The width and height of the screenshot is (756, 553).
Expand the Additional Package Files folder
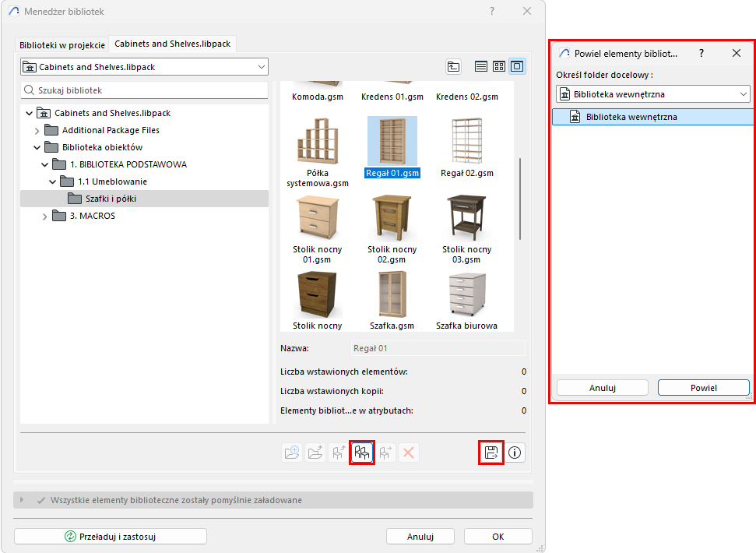tap(37, 131)
